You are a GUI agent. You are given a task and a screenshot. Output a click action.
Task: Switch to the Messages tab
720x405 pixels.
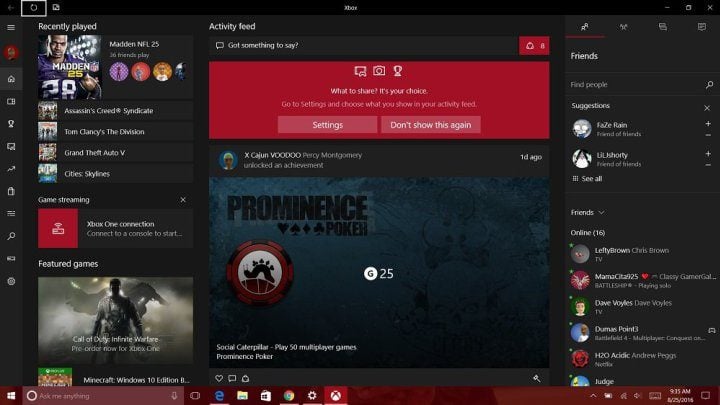pos(663,27)
